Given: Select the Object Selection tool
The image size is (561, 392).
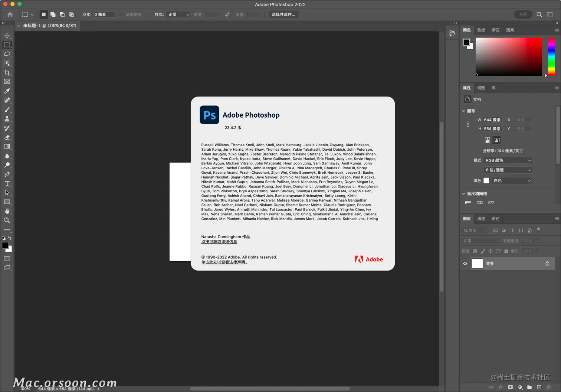Looking at the screenshot, I should (x=7, y=63).
